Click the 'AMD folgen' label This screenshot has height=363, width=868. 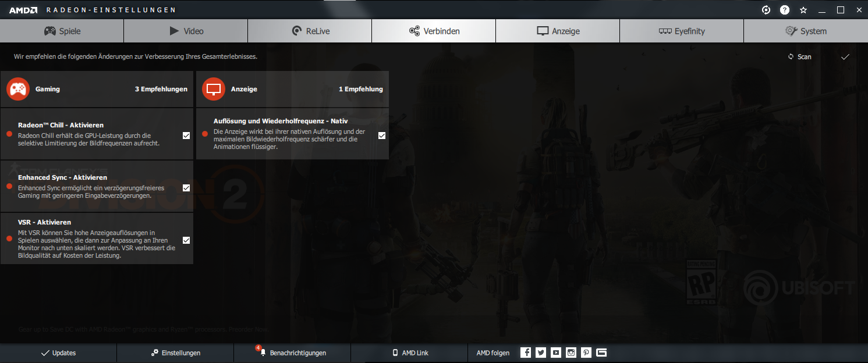[x=493, y=353]
